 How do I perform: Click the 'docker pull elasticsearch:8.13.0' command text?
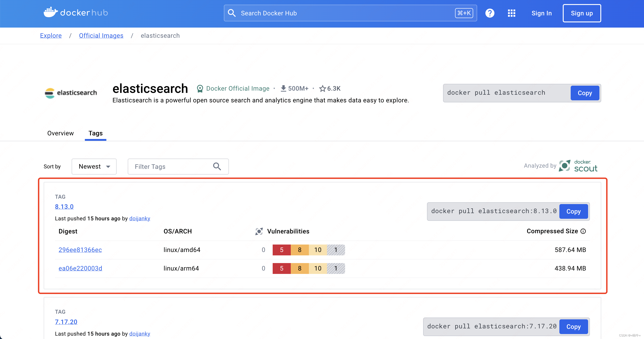[494, 211]
